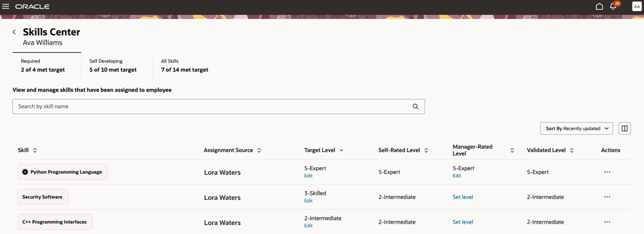Open notifications bell with 28 badge
The image size is (644, 234).
coord(614,6)
